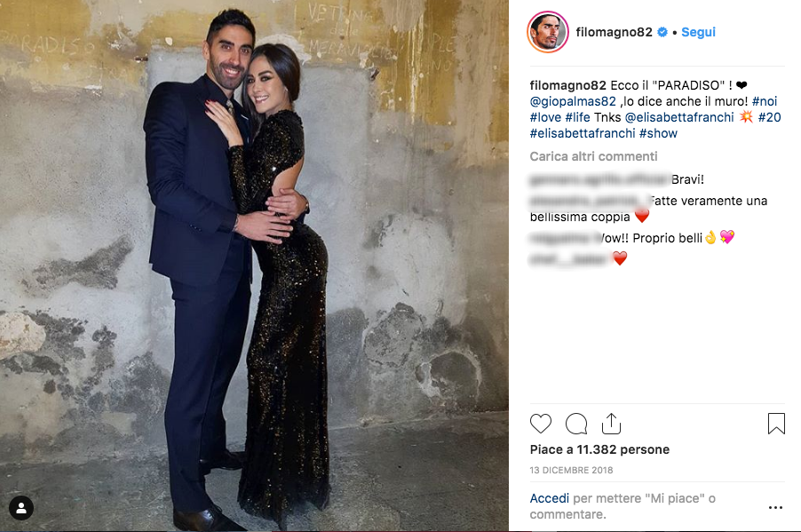Open the @giopalmas82 mention
The image size is (801, 532).
coord(573,101)
